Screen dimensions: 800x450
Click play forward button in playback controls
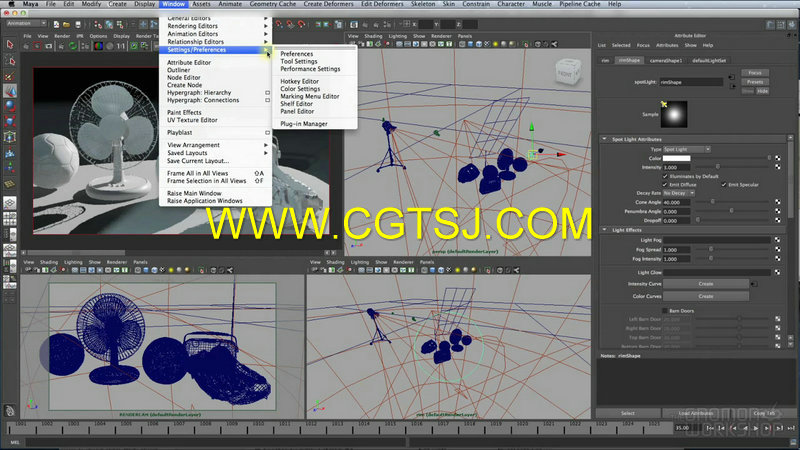pyautogui.click(x=756, y=428)
